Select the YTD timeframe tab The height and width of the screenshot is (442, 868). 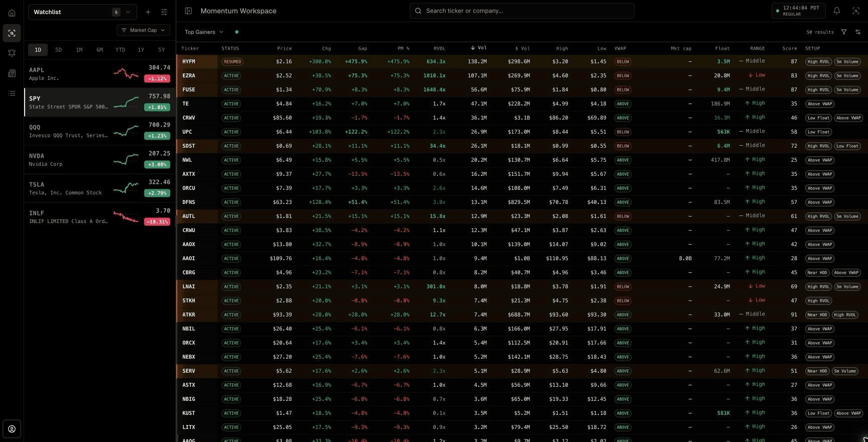coord(120,50)
